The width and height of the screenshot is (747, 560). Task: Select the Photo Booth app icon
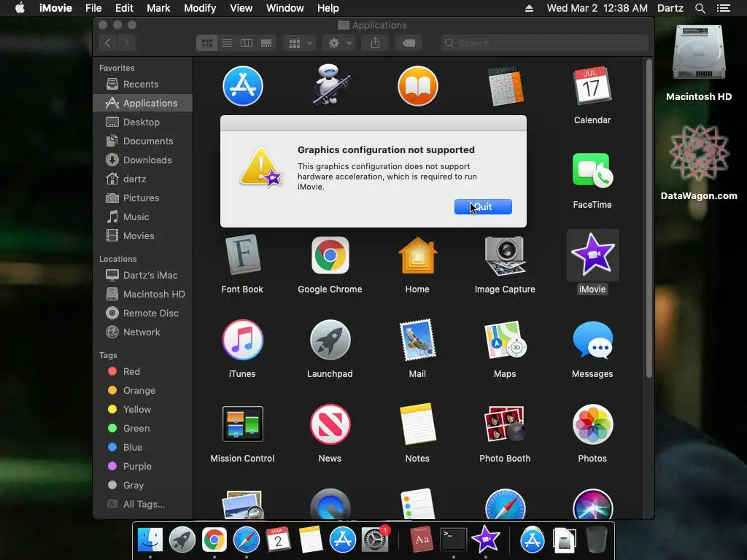pyautogui.click(x=505, y=424)
